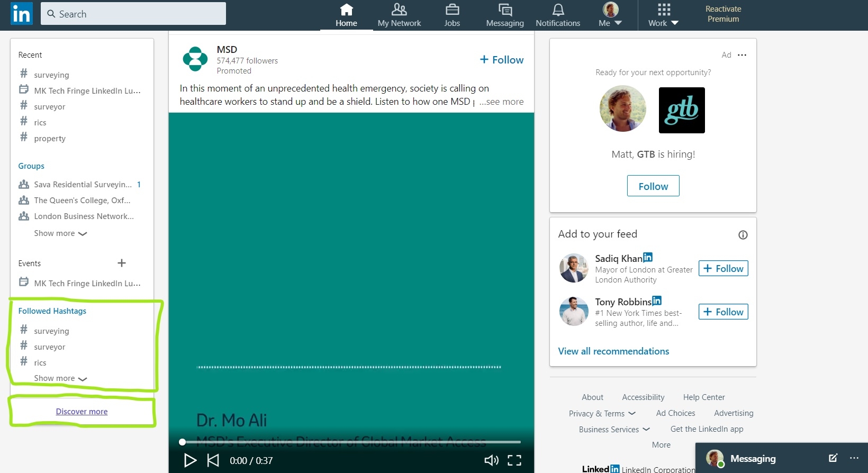Open Help Center footer link
868x473 pixels.
coord(704,397)
